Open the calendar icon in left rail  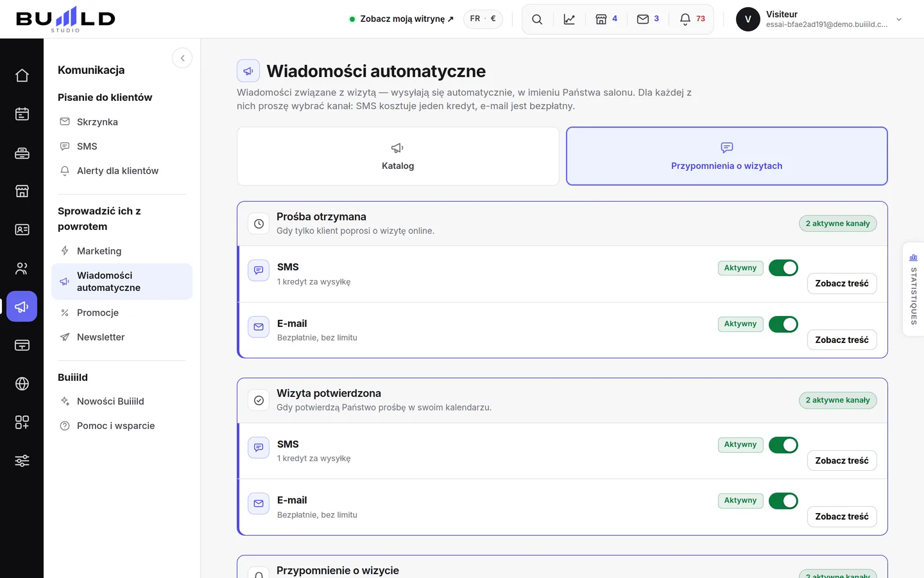pyautogui.click(x=22, y=114)
